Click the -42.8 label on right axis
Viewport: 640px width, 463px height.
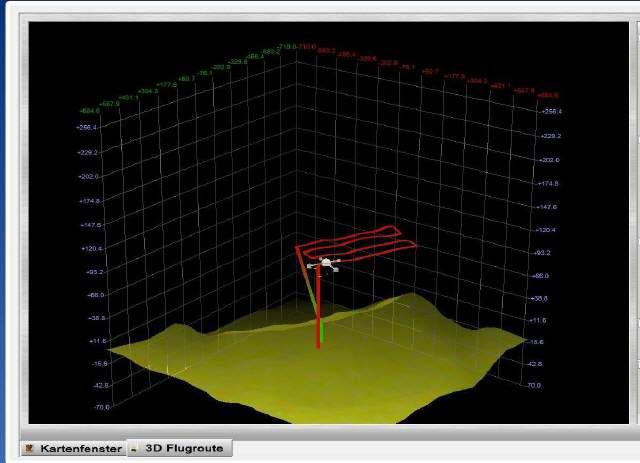(535, 364)
